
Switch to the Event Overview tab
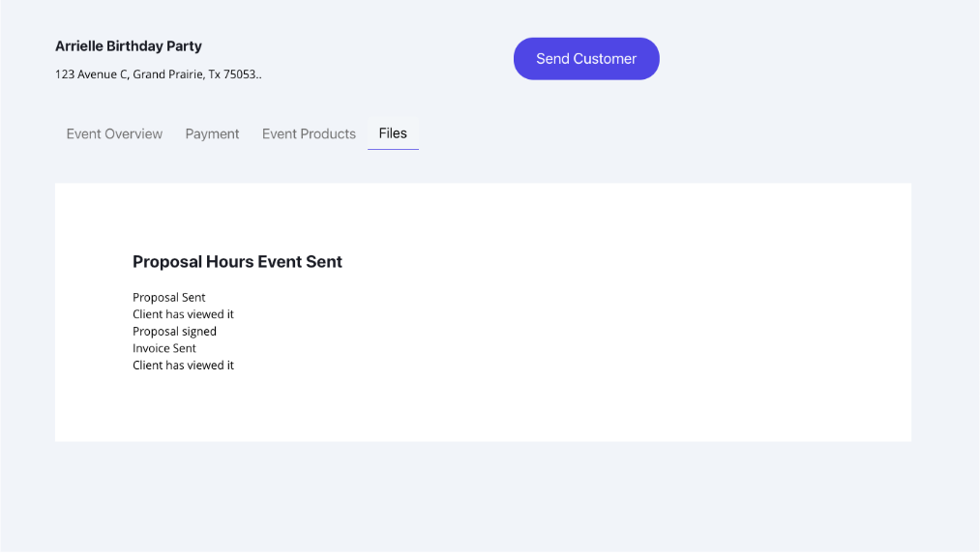click(114, 134)
